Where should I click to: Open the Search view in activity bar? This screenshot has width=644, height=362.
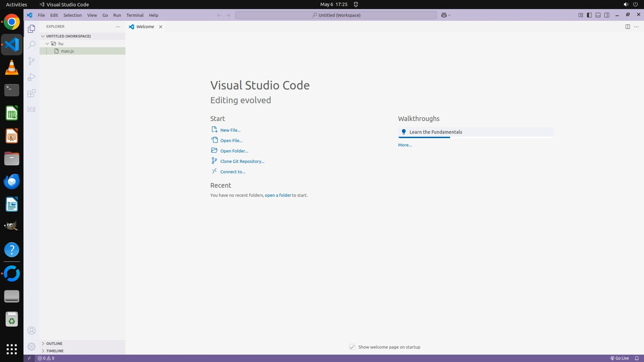pos(32,45)
